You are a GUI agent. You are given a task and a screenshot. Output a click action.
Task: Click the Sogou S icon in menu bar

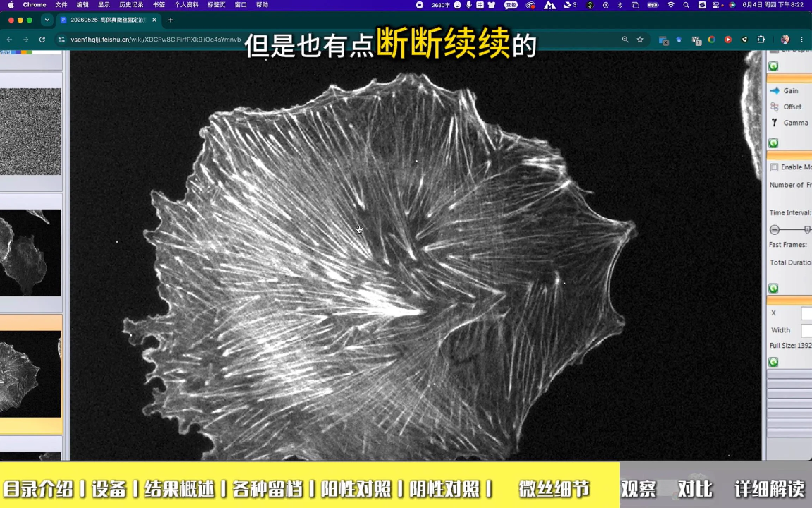click(x=702, y=5)
